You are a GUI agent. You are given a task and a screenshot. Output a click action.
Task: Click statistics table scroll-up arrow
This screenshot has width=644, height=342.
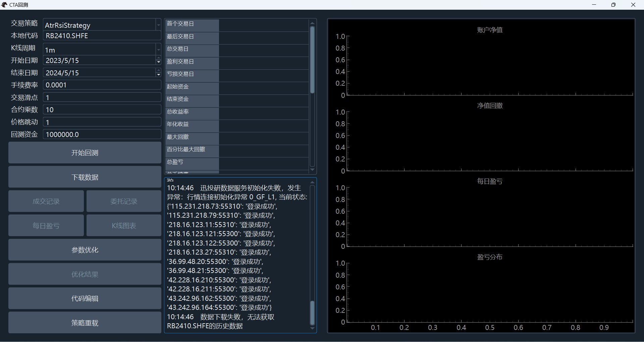(312, 23)
